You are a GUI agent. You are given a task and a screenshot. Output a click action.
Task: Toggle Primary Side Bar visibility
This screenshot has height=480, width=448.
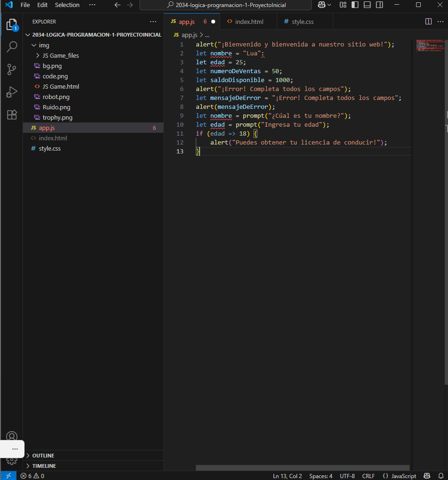point(355,5)
